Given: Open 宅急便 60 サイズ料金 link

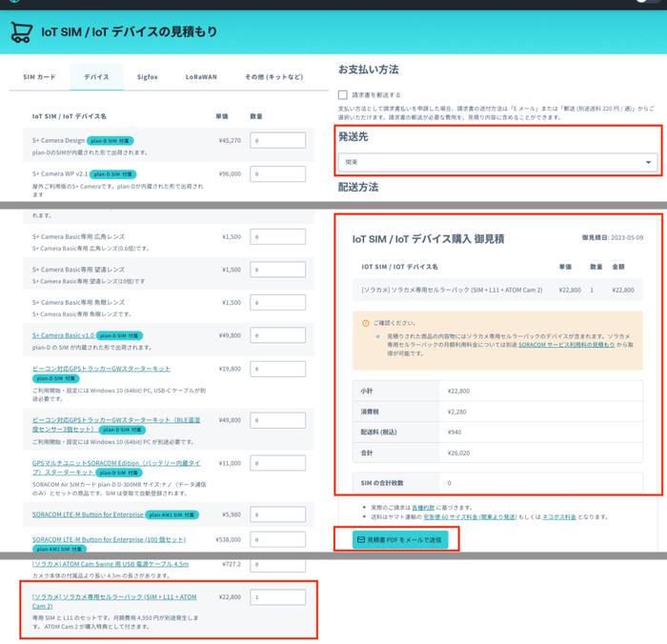Looking at the screenshot, I should pyautogui.click(x=470, y=516).
